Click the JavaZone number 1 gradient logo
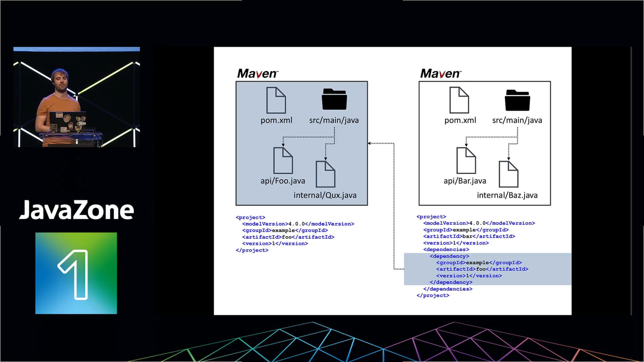644x362 pixels. (x=76, y=273)
